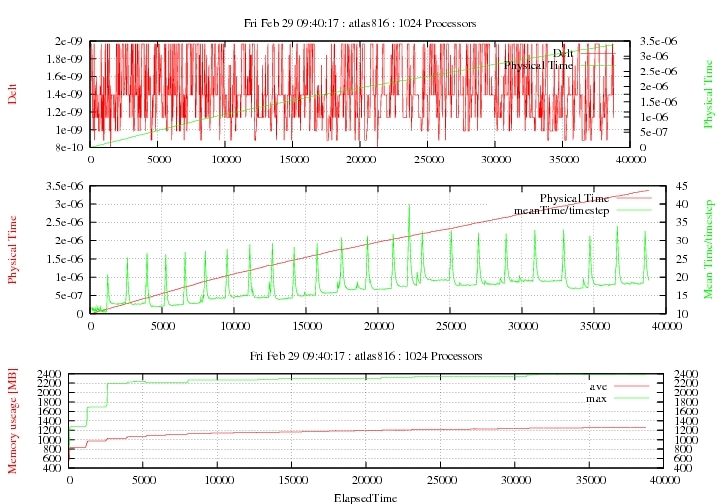Viewport: 720px width, 504px height.
Task: Click '2.5e-06' tick on middle chart left axis
Action: 65,222
